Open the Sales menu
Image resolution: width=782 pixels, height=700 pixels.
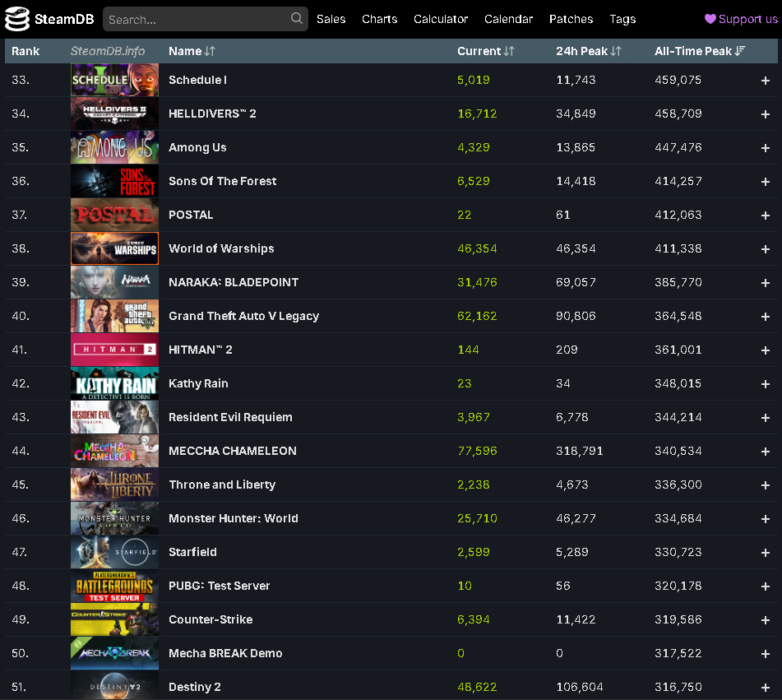point(331,19)
